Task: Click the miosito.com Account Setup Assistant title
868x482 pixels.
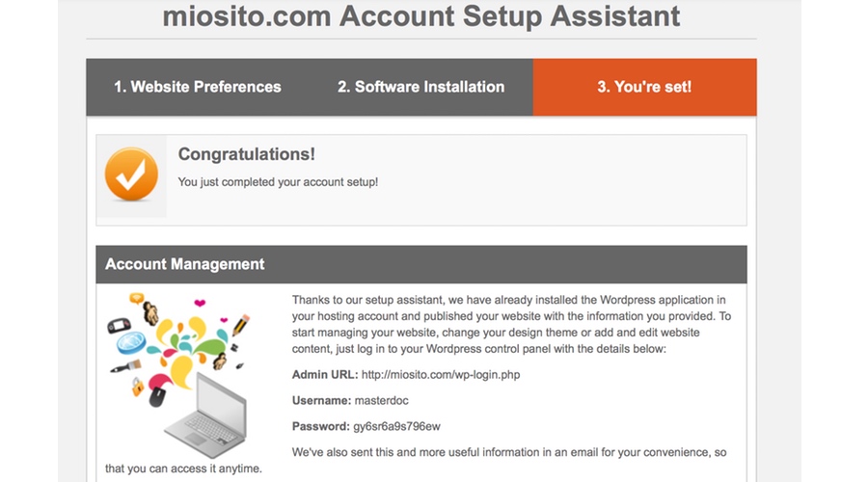Action: 421,15
